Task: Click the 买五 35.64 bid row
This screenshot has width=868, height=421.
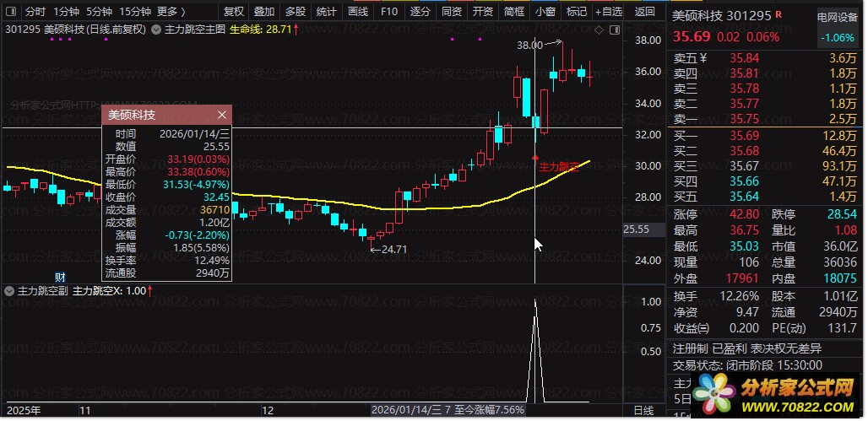Action: point(766,196)
